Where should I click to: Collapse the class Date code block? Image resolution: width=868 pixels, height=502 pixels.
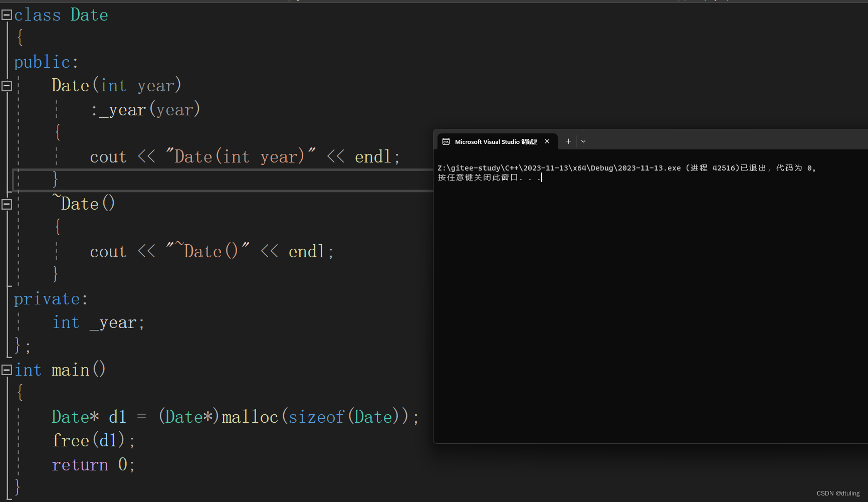tap(7, 15)
